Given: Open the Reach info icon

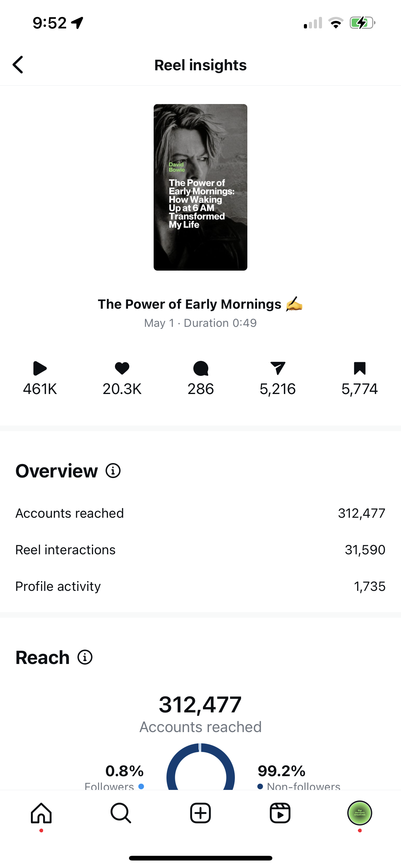Looking at the screenshot, I should (85, 657).
